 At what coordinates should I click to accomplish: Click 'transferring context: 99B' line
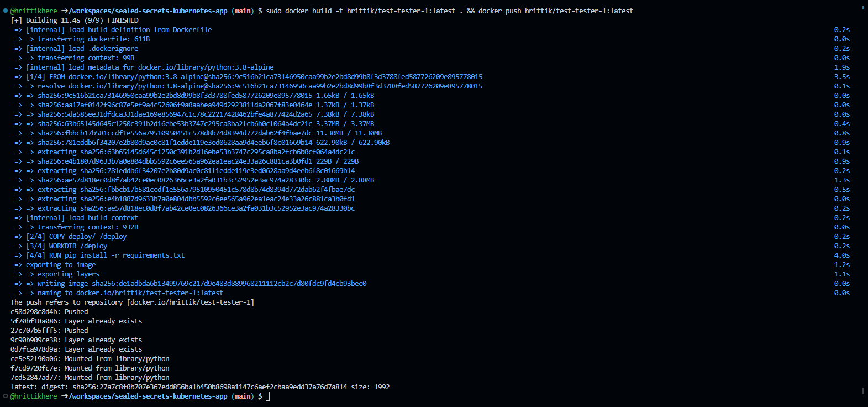pos(86,58)
